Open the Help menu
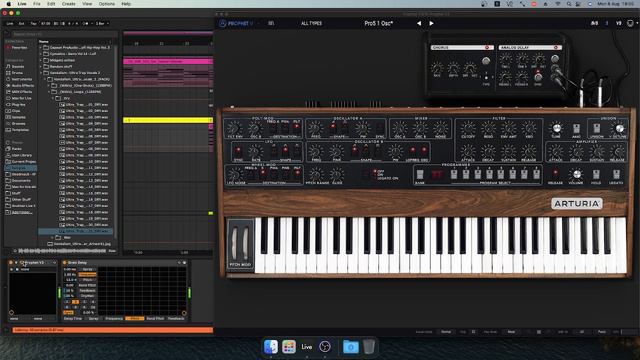Image resolution: width=640 pixels, height=360 pixels. (126, 4)
